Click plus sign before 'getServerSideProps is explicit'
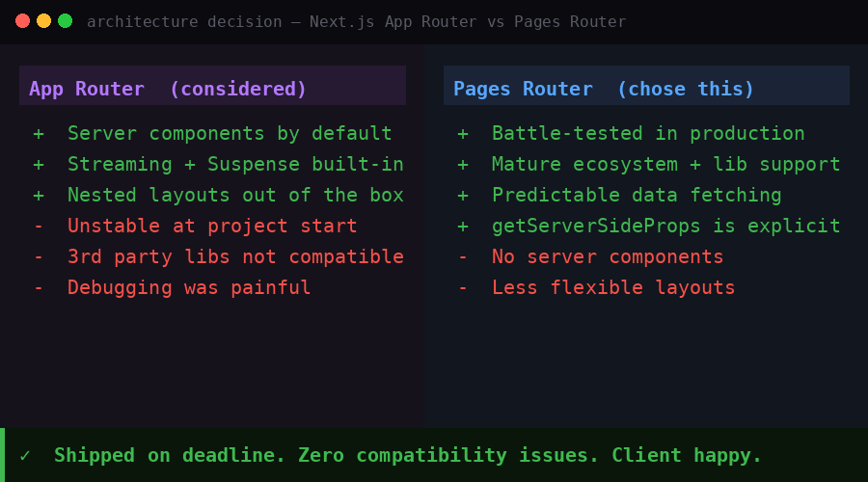868x482 pixels. (463, 227)
